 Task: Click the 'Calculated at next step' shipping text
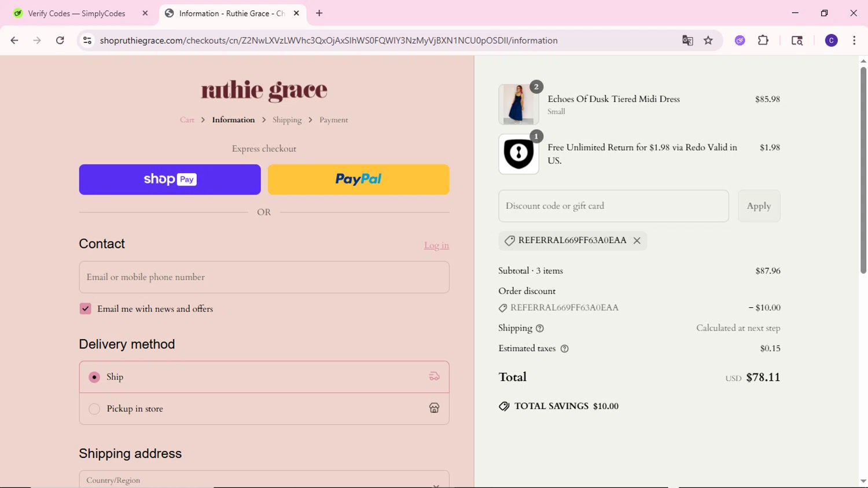[x=738, y=328]
